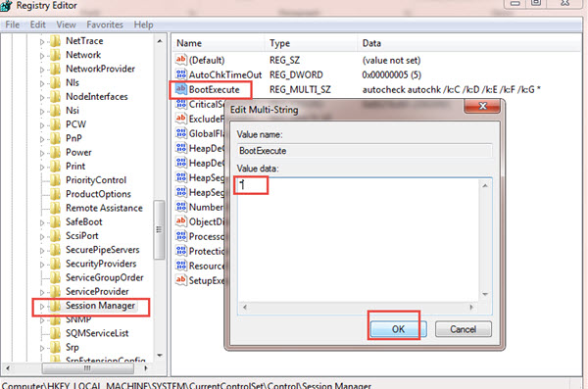Select the Nls folder icon
This screenshot has height=389, width=588.
pos(55,82)
